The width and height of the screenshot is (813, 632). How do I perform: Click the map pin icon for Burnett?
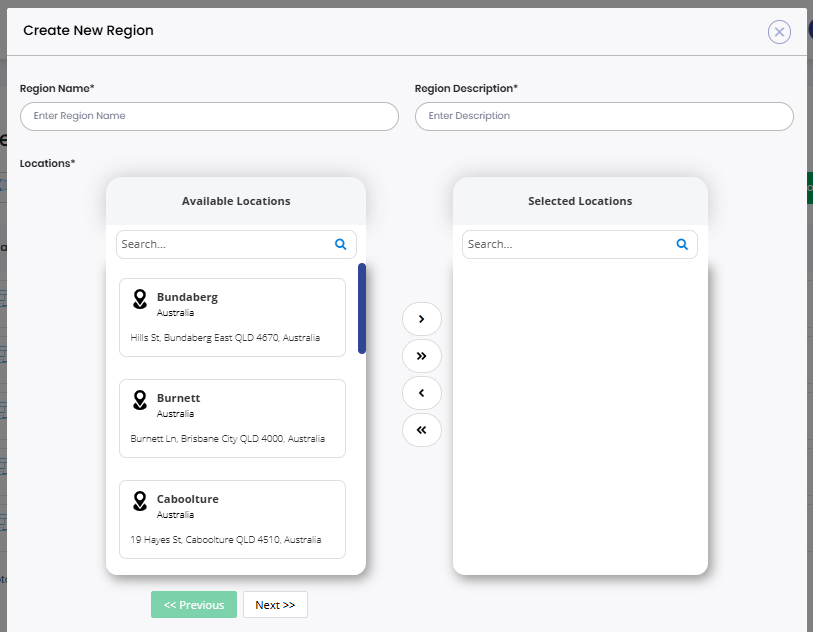point(140,400)
